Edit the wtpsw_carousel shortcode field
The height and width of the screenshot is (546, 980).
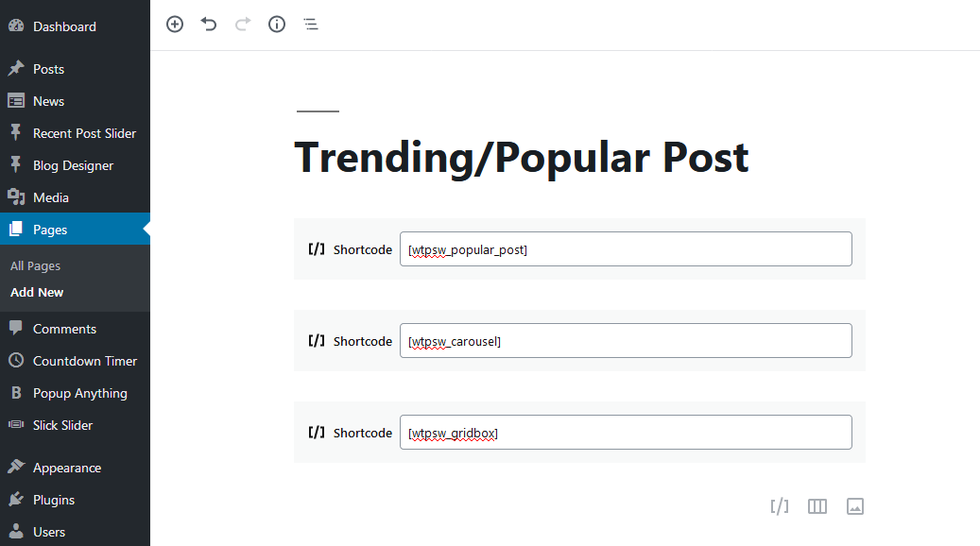(x=626, y=340)
